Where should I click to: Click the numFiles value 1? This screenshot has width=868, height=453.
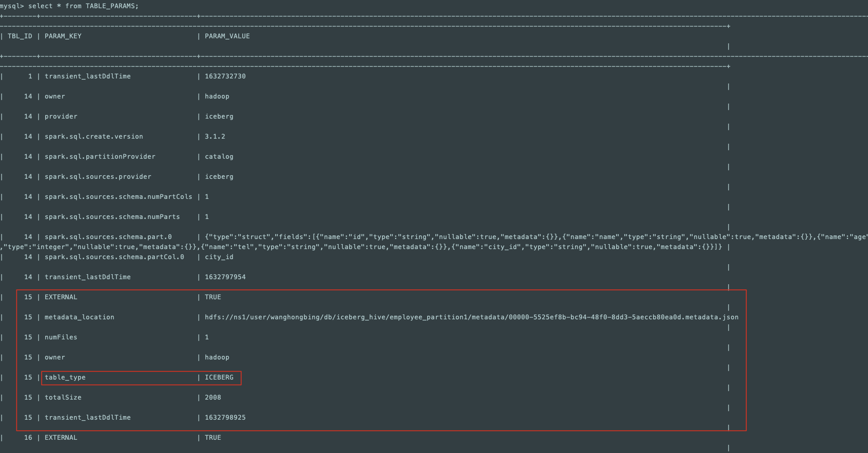click(206, 337)
